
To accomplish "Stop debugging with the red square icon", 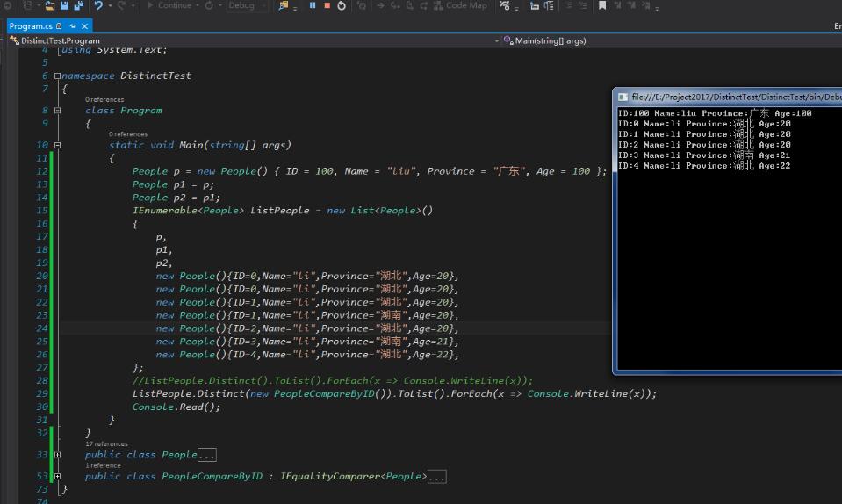I will coord(327,5).
